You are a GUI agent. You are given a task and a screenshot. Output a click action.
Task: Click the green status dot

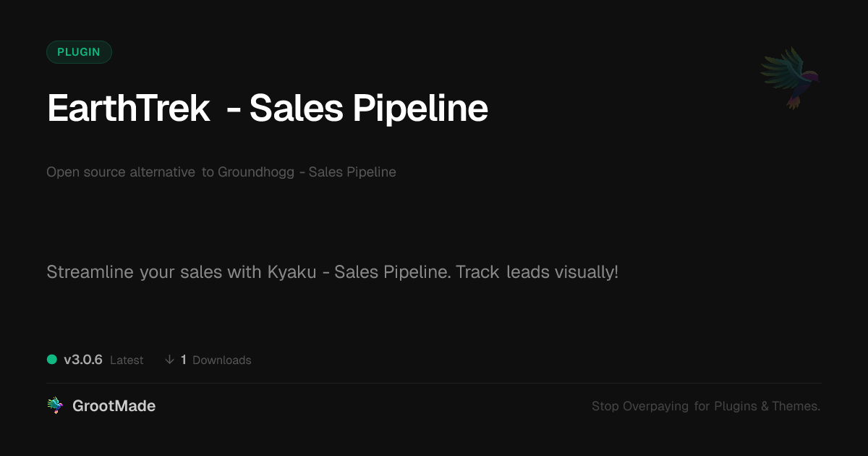[x=52, y=360]
